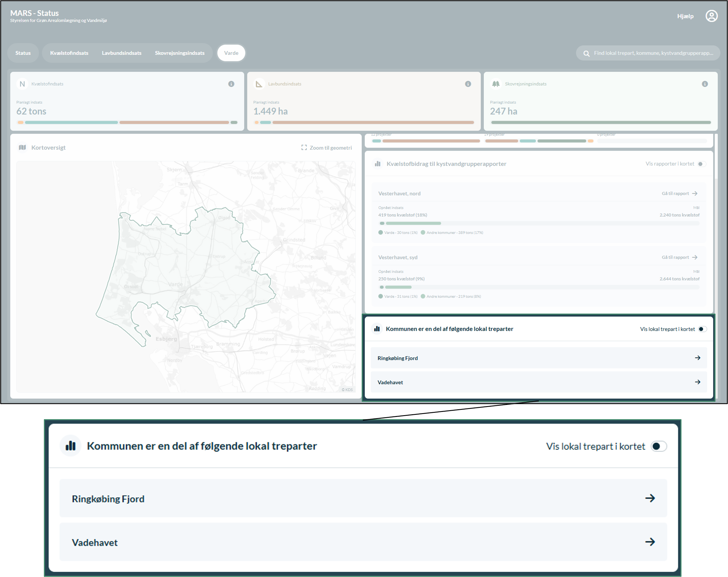
Task: Click the bar chart icon in the enlarged callout
Action: (x=71, y=446)
